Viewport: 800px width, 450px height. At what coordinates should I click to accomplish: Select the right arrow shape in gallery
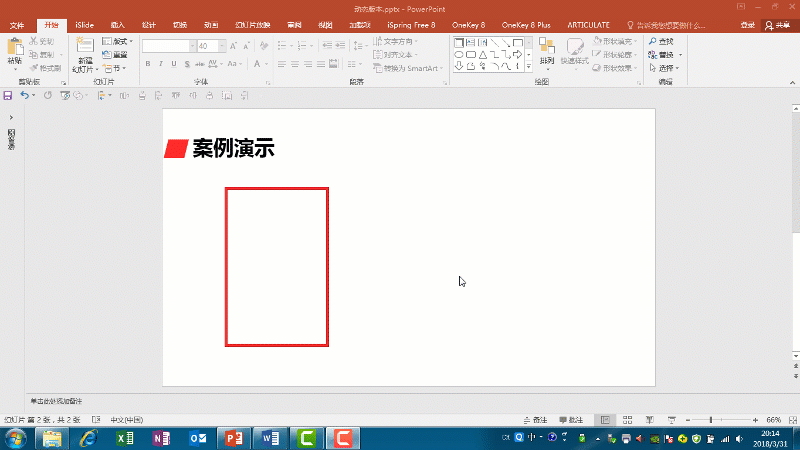(x=517, y=55)
